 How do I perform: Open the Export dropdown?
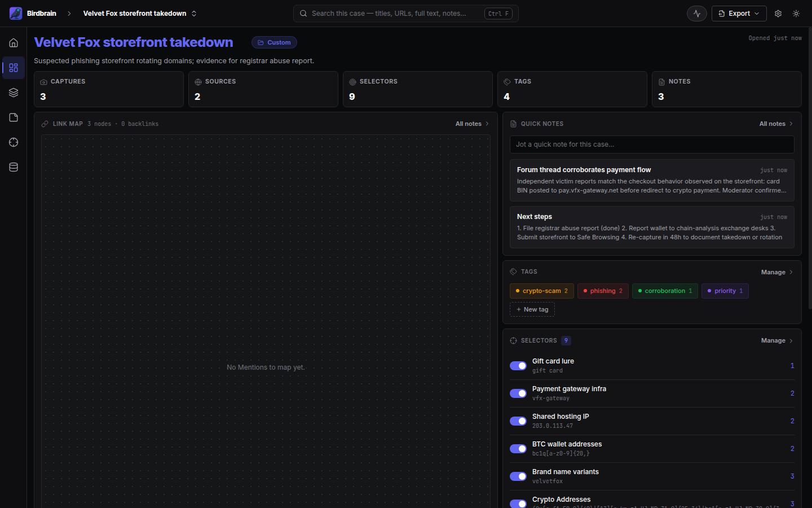click(x=739, y=14)
